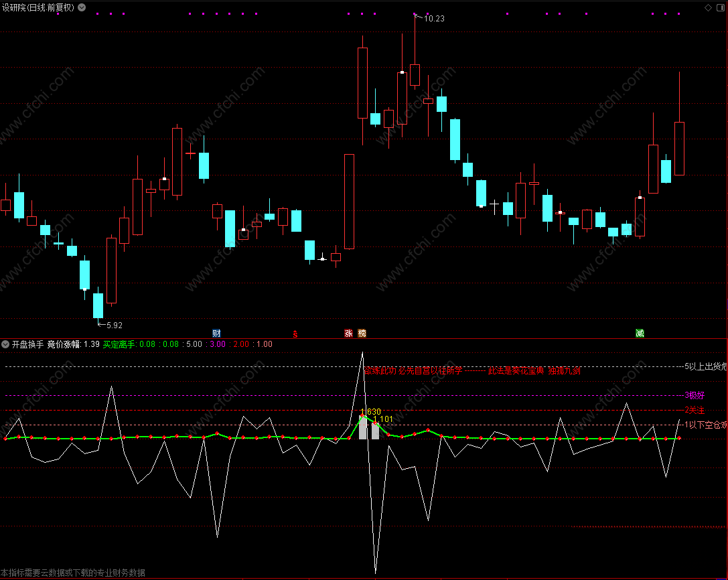
Task: Click the red $ dividend marker
Action: tap(295, 334)
